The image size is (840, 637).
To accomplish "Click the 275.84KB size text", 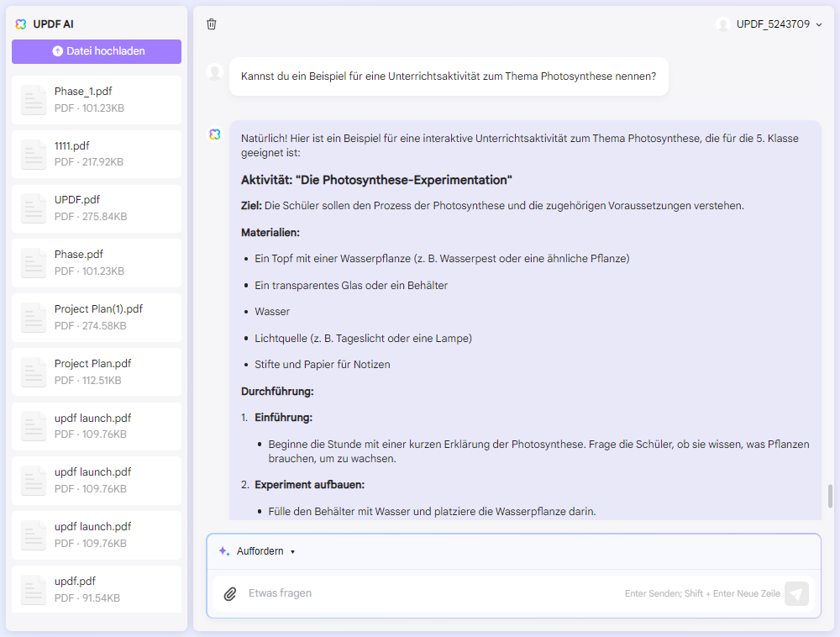I will pos(104,217).
